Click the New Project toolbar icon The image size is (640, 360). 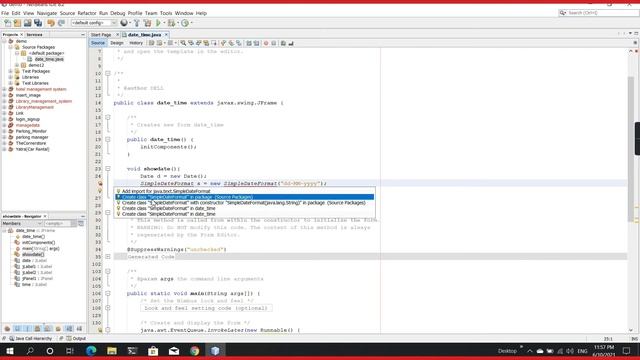(18, 23)
